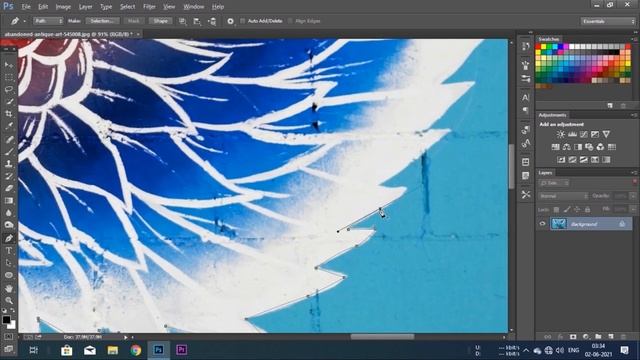
Task: Click the Selection... button
Action: click(x=102, y=21)
